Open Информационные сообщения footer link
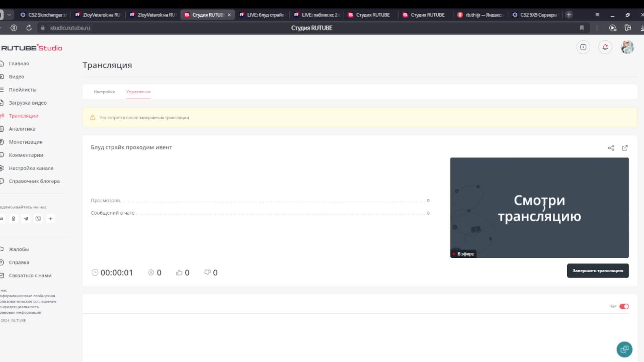This screenshot has height=362, width=644. tap(28, 296)
